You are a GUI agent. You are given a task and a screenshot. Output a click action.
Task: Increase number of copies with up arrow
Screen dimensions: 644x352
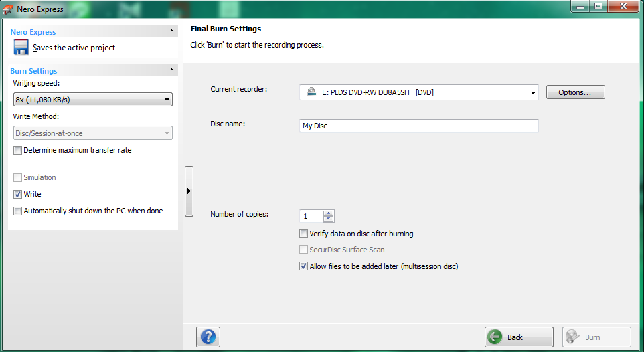click(x=328, y=213)
